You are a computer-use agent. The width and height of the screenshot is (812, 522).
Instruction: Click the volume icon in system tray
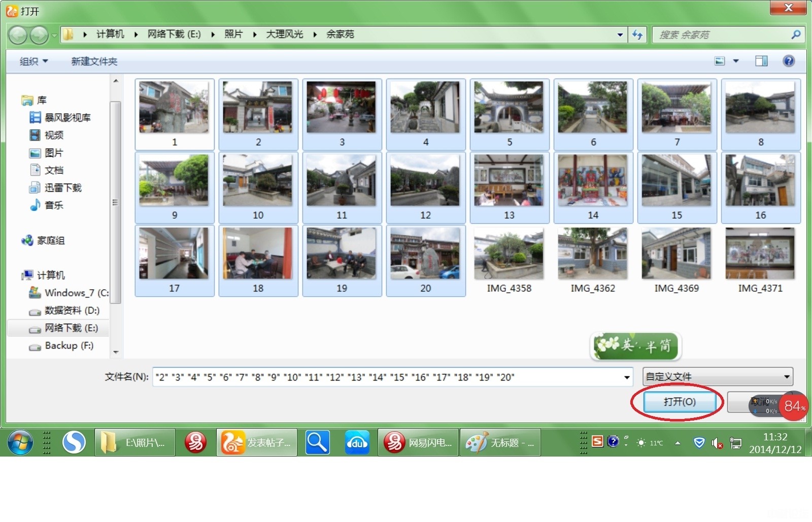pyautogui.click(x=717, y=443)
